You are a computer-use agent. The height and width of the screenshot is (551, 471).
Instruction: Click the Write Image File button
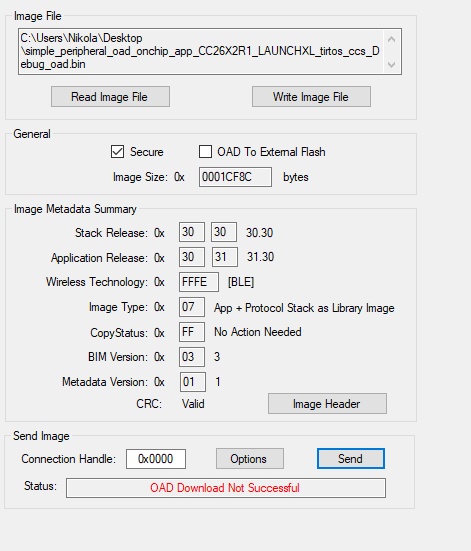[311, 97]
